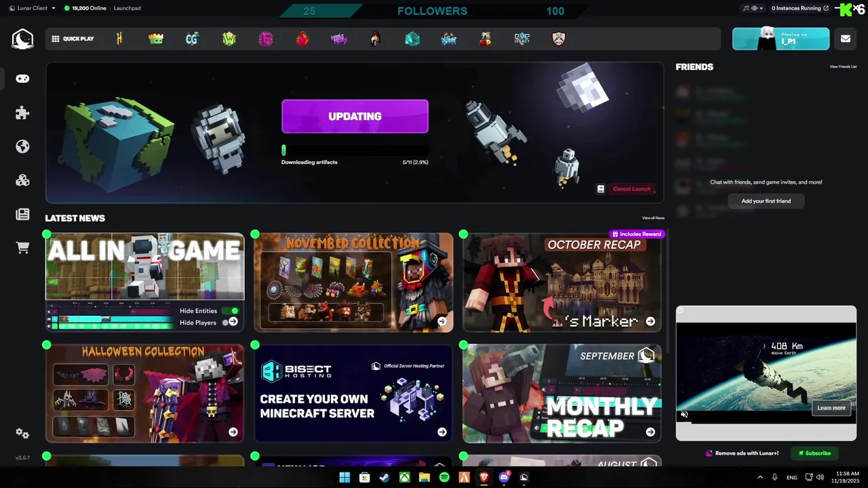
Task: Click the green Subscribe button
Action: [814, 453]
